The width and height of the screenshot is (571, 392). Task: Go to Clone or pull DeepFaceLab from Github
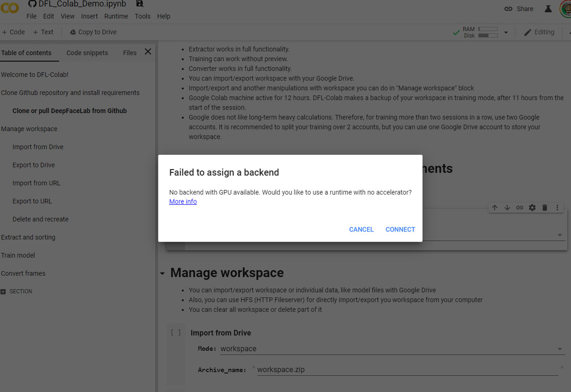(70, 111)
